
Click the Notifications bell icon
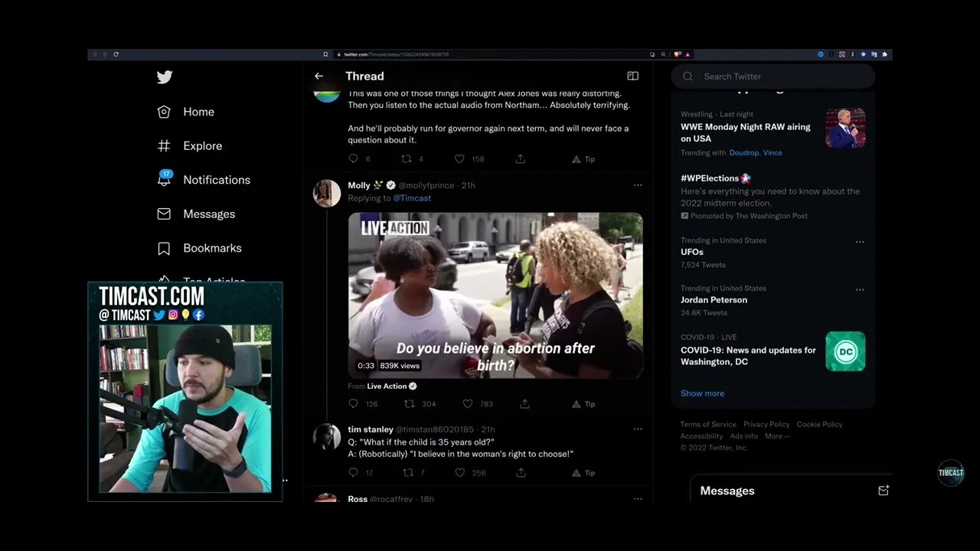164,180
